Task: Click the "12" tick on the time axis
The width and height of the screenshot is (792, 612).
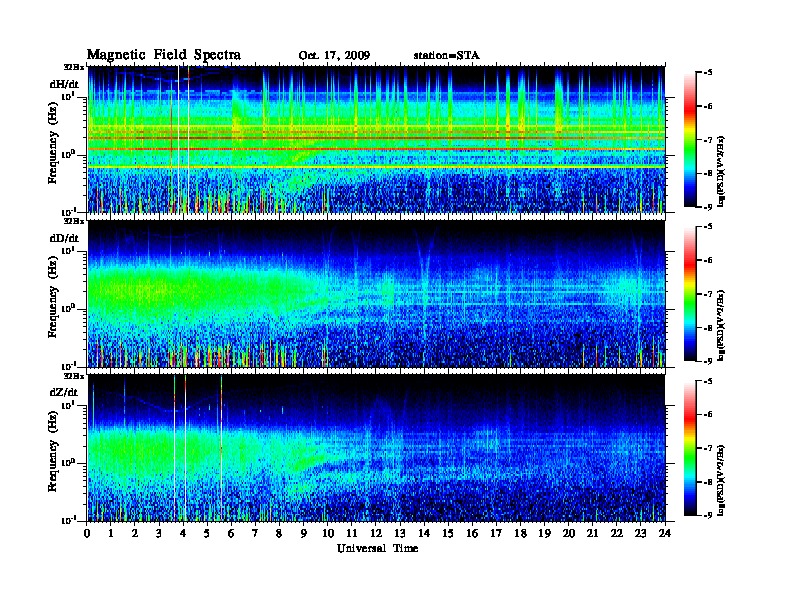Action: click(x=376, y=533)
